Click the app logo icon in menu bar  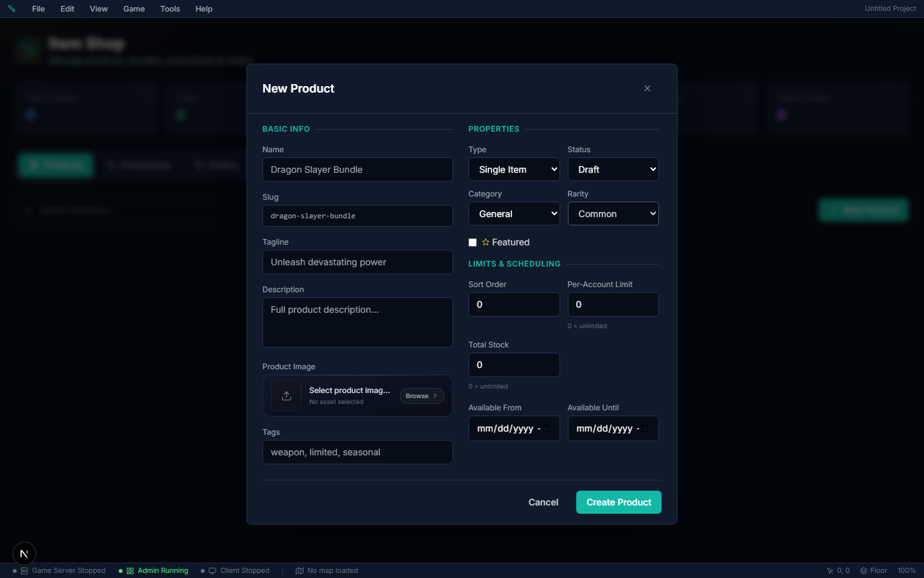click(x=12, y=9)
